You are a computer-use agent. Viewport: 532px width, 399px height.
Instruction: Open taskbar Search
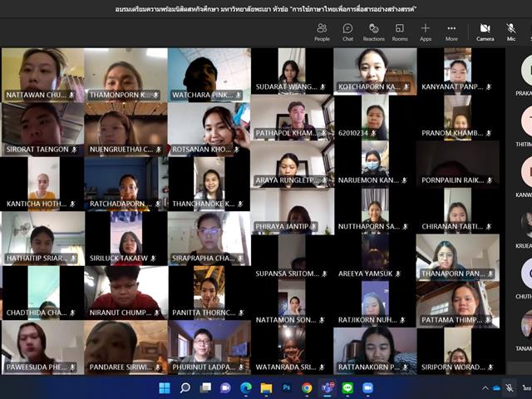point(185,388)
